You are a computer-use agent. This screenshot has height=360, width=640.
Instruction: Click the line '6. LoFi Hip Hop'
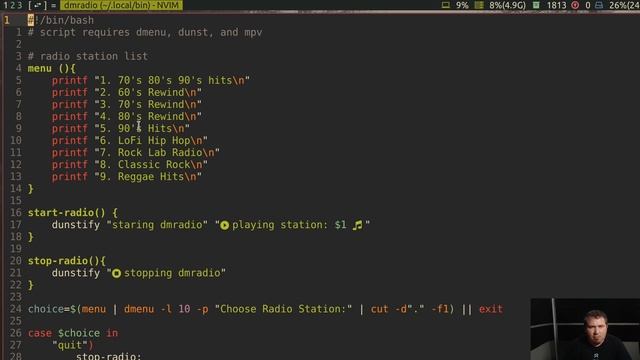[x=130, y=140]
